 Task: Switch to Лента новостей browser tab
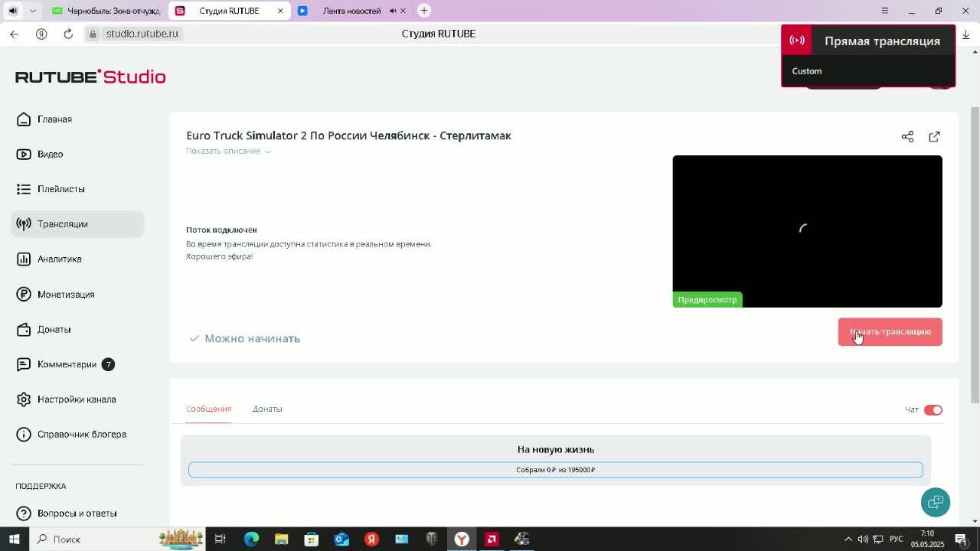(351, 11)
